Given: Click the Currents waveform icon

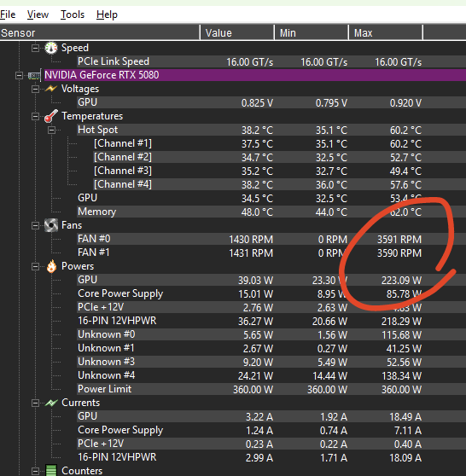Looking at the screenshot, I should [51, 403].
